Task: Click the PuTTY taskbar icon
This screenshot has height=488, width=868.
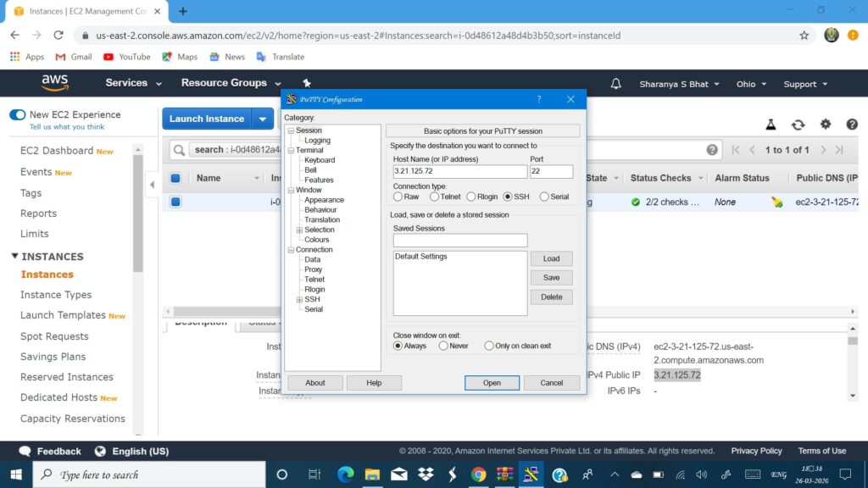Action: (x=531, y=474)
